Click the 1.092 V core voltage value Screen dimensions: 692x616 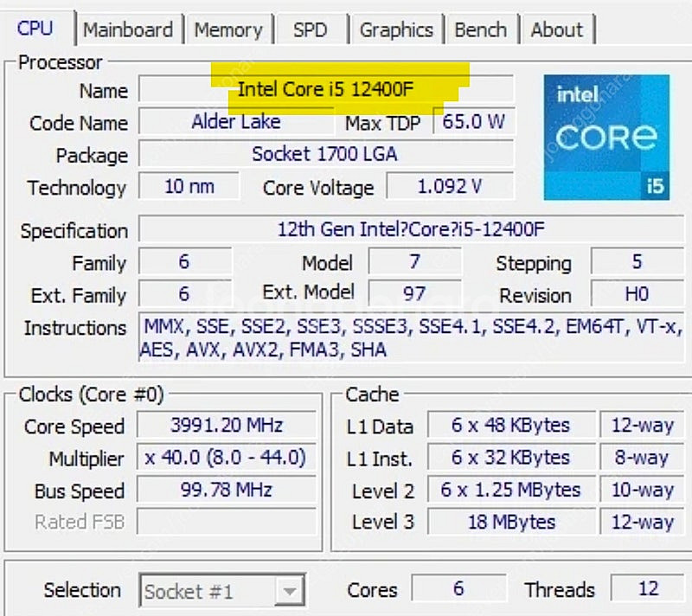[x=450, y=186]
